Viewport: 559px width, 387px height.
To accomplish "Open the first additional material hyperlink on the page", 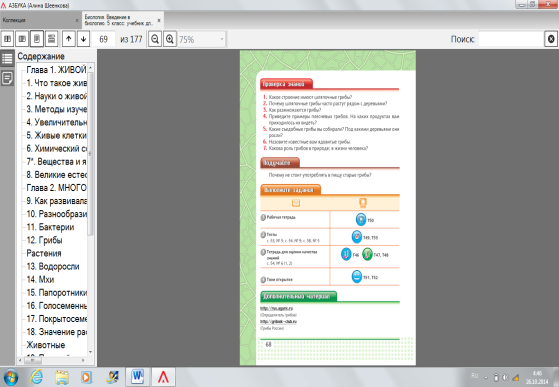I will click(276, 308).
